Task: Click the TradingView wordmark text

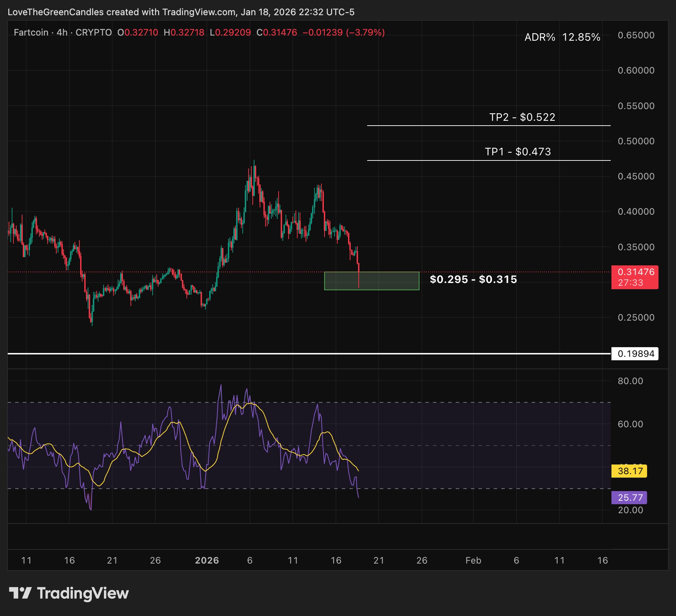Action: (x=83, y=593)
